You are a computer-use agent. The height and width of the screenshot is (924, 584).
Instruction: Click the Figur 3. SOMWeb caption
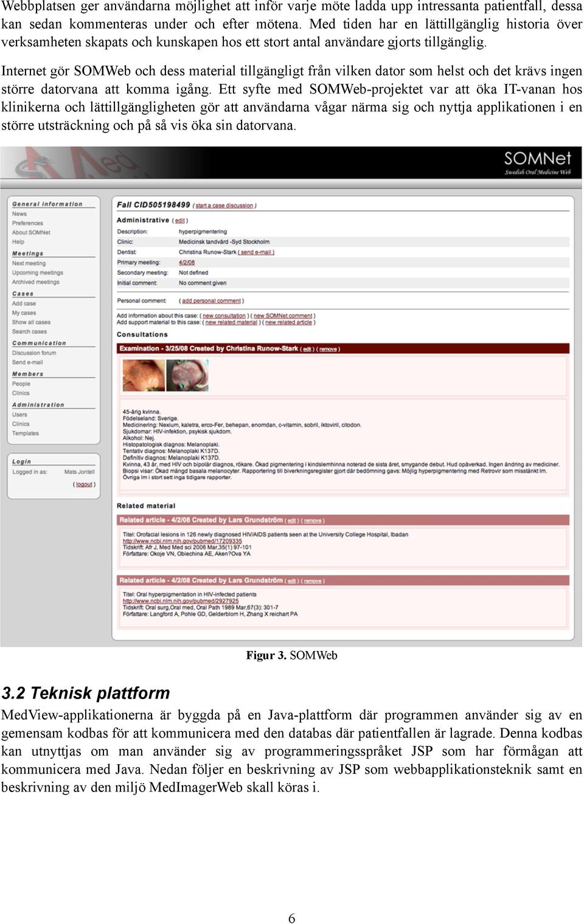[x=291, y=655]
